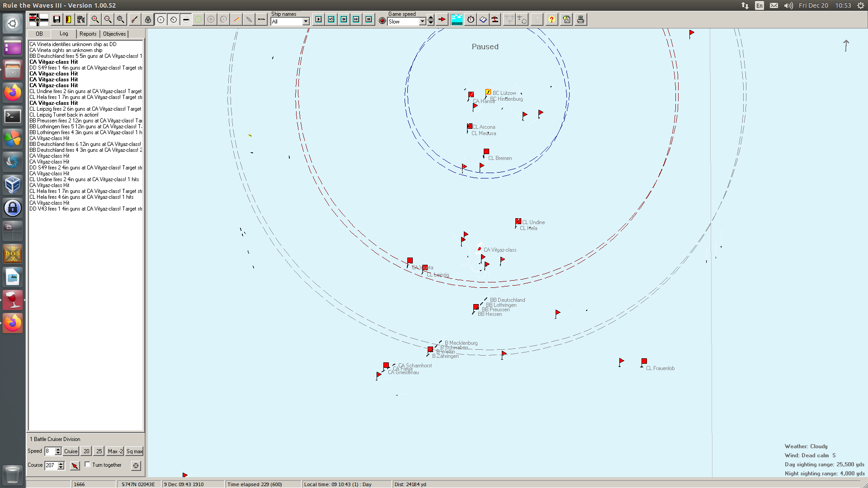Expand the Game speed dropdown
868x488 pixels.
422,22
